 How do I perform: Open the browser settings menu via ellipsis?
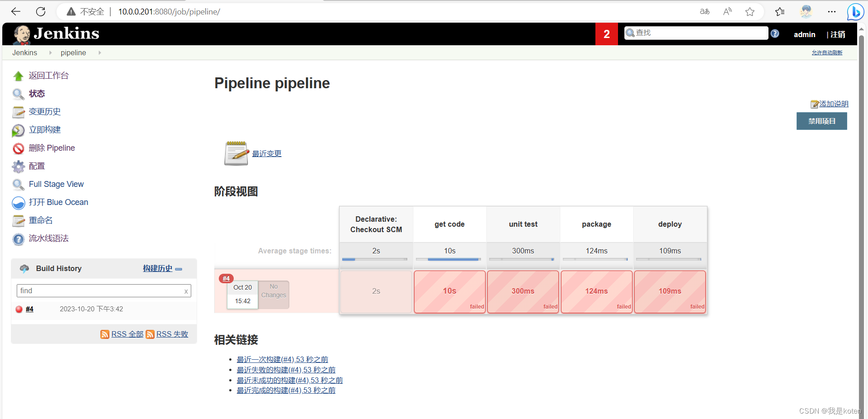tap(832, 12)
